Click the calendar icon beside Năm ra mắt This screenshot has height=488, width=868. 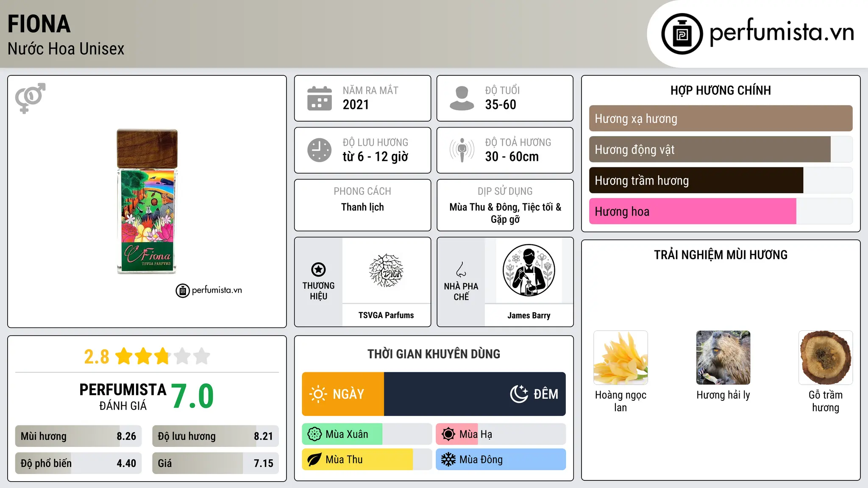coord(320,98)
